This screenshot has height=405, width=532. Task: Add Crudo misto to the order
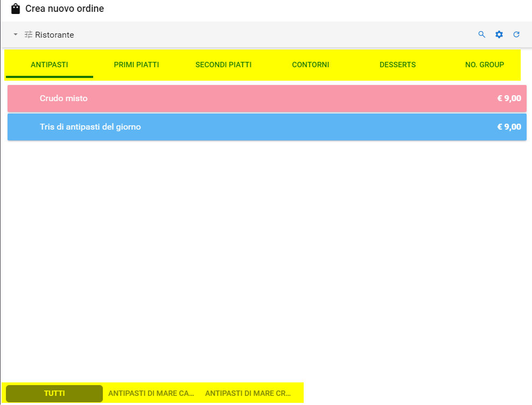pyautogui.click(x=267, y=98)
